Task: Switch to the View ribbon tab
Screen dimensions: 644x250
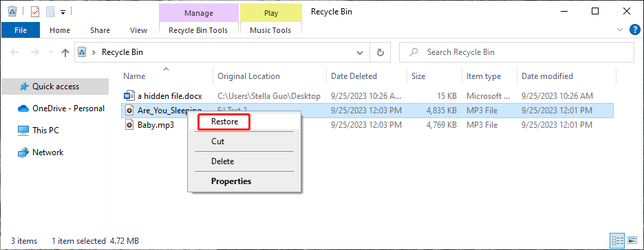Action: pyautogui.click(x=138, y=30)
